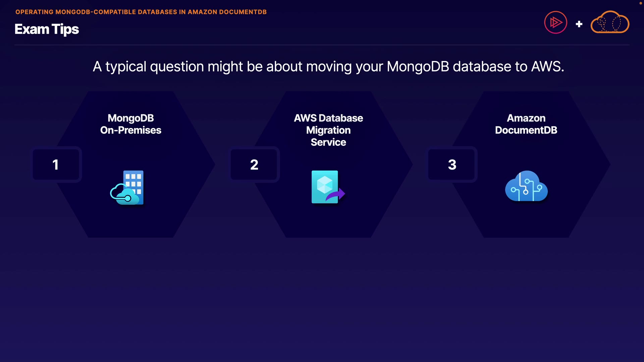Click the "Amazon DocumentDB" hexagon label
644x362 pixels.
(526, 124)
